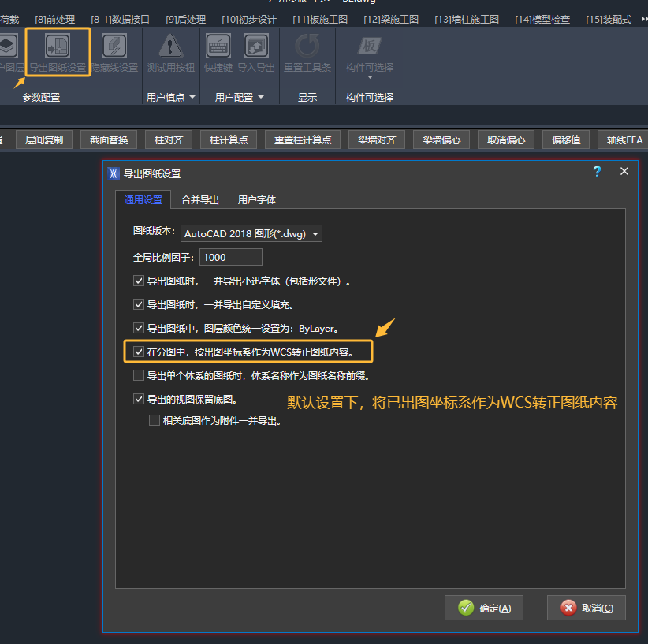Click the 构件可选择 board icon
Image resolution: width=648 pixels, height=644 pixels.
pos(369,47)
